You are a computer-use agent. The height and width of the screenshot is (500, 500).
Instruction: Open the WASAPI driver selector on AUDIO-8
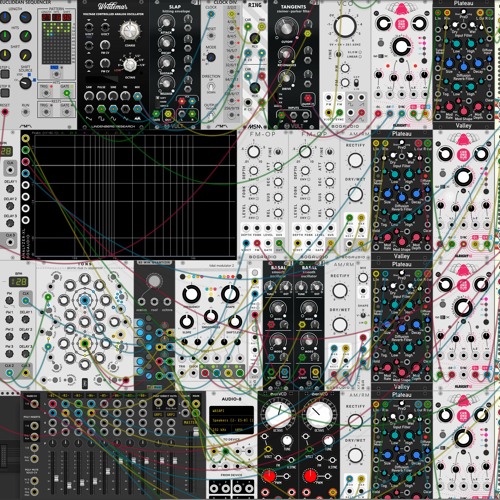(x=231, y=410)
